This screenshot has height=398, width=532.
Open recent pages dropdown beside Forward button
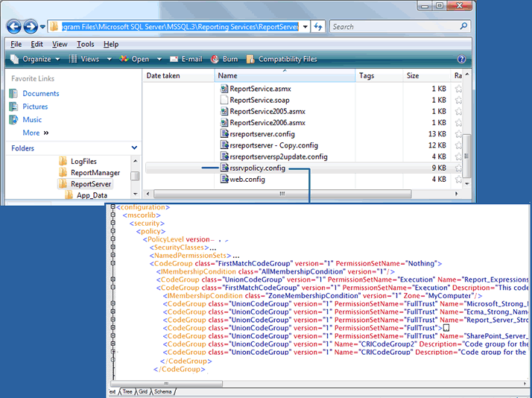click(x=42, y=27)
